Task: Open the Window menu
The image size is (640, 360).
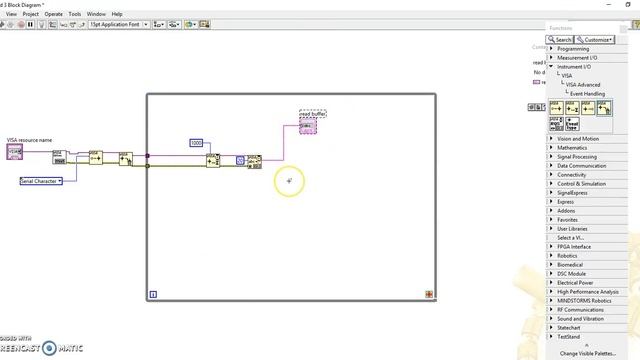Action: pos(96,14)
